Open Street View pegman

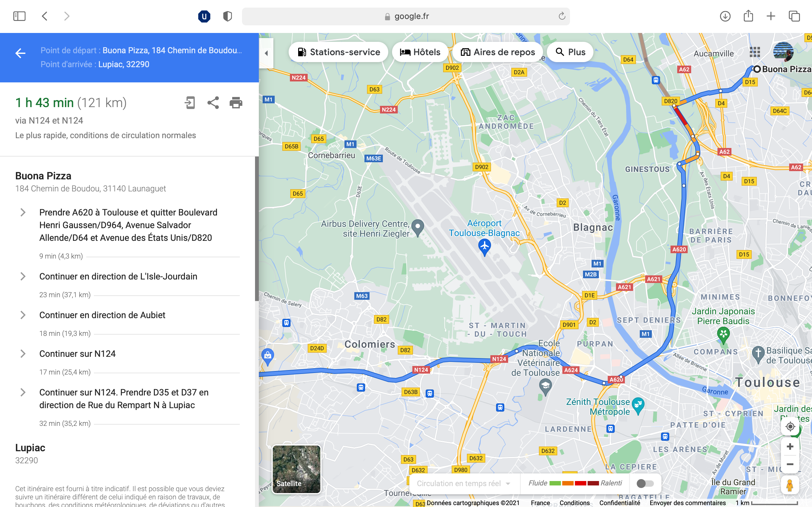790,485
